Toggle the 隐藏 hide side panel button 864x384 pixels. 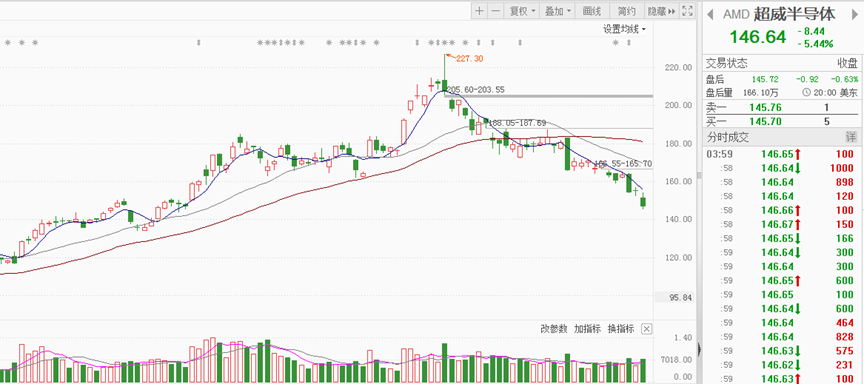point(661,10)
